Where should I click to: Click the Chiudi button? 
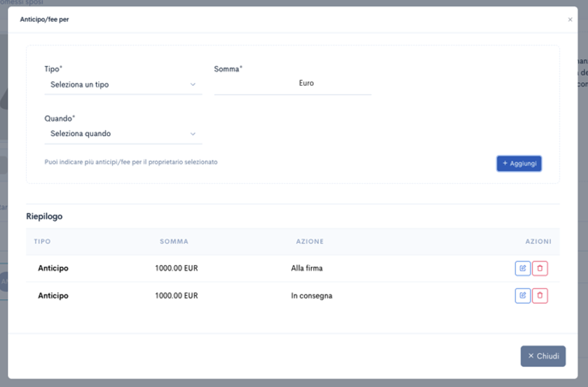tap(543, 356)
